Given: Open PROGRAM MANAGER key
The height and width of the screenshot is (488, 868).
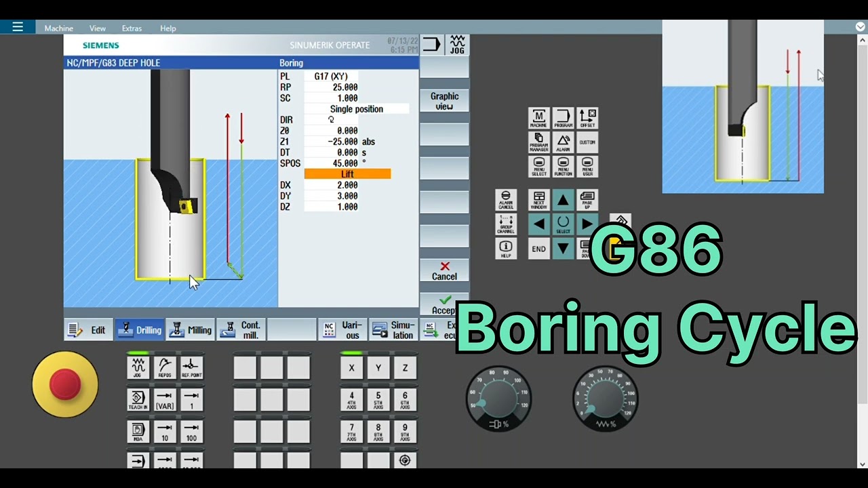Looking at the screenshot, I should pos(538,142).
